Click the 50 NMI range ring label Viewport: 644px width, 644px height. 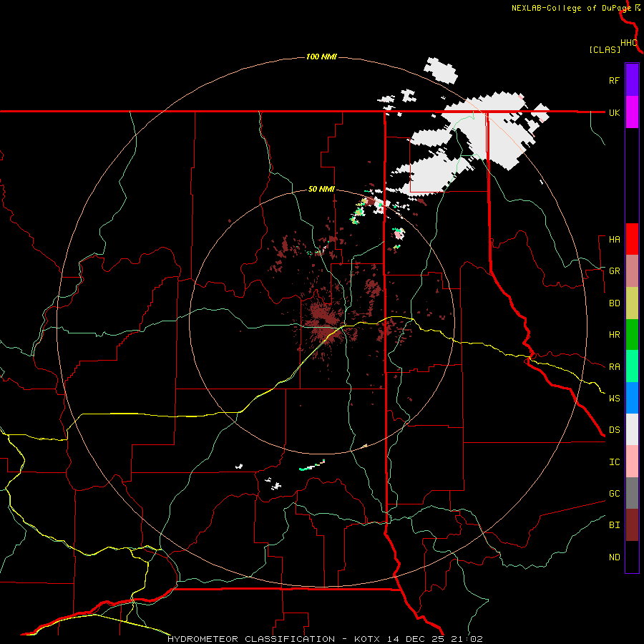tap(321, 190)
